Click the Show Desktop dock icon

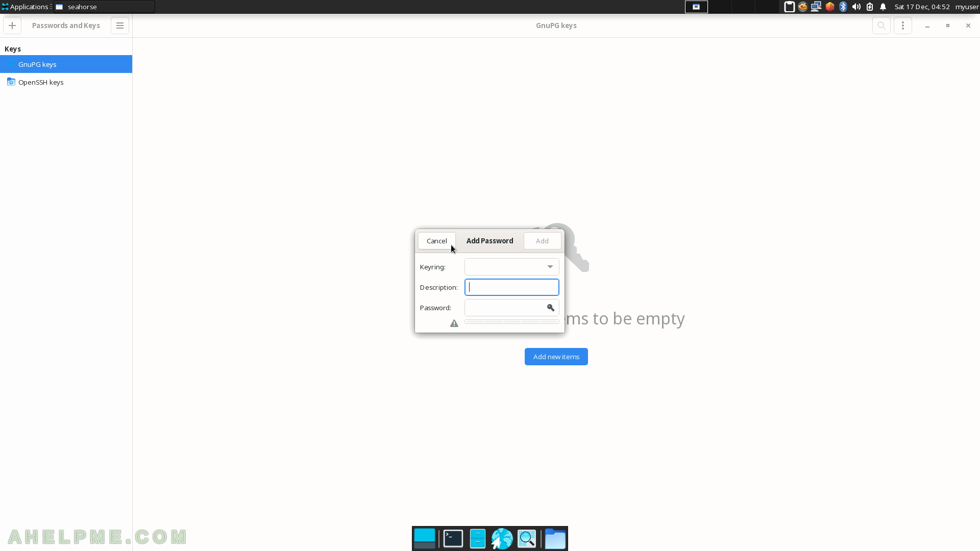pos(425,539)
